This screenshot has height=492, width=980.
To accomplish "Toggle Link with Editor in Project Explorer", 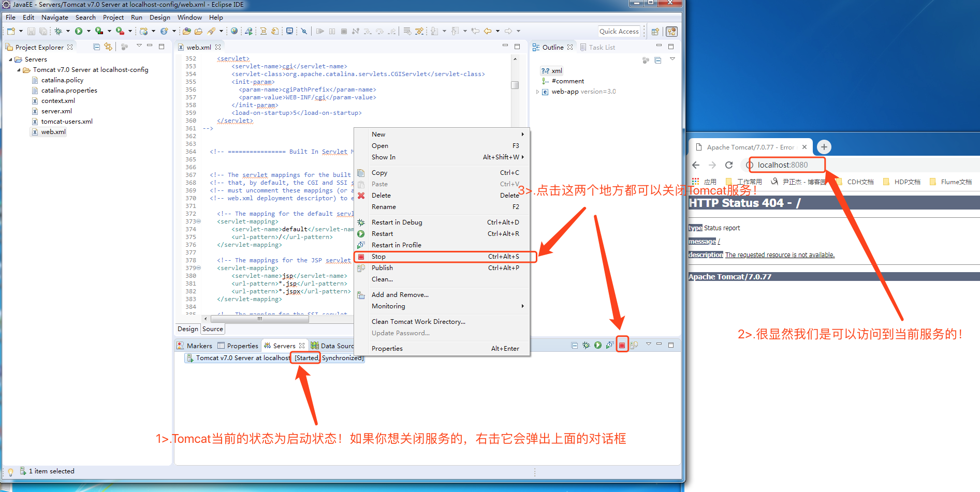I will pyautogui.click(x=108, y=47).
